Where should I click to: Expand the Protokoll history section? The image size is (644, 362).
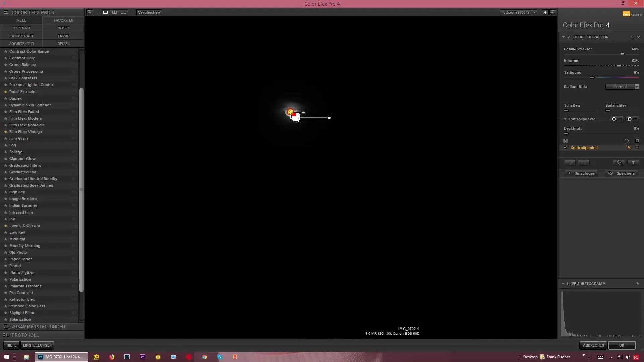click(42, 335)
